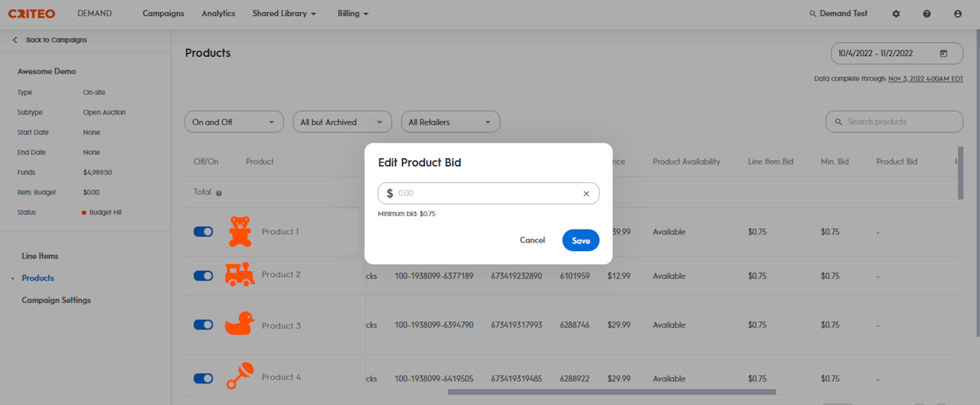Open the All but Archived filter
The width and height of the screenshot is (980, 405).
coord(341,122)
